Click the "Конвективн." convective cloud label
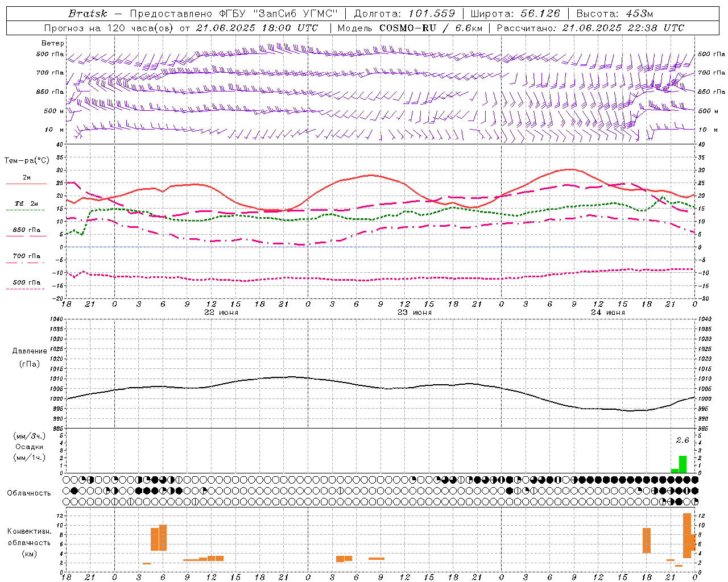The width and height of the screenshot is (728, 582). pos(30,531)
